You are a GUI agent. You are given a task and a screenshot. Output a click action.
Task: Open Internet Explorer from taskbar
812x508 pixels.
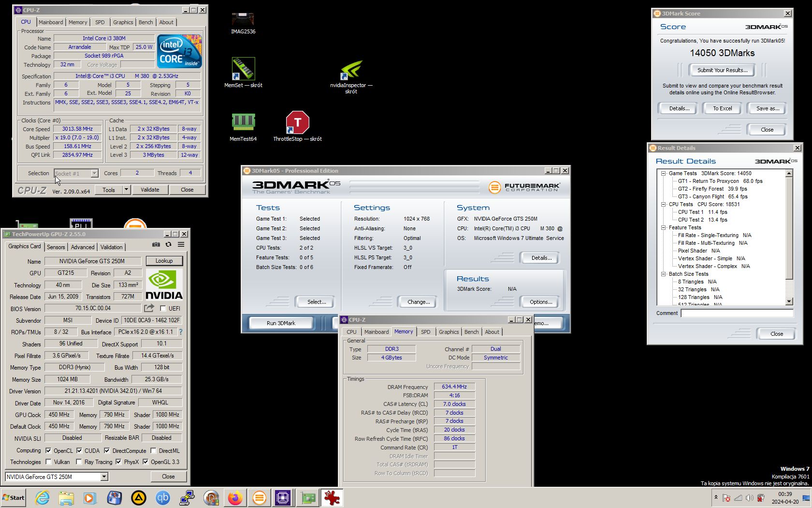[43, 498]
